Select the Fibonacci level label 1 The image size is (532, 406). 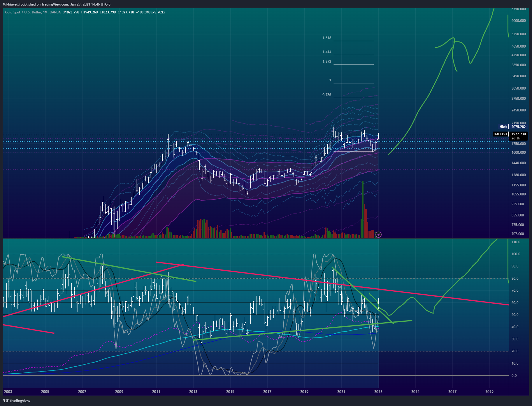point(330,80)
